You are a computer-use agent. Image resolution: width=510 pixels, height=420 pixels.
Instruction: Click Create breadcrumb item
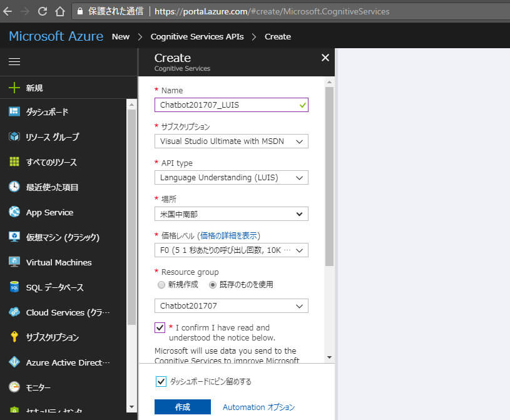point(278,37)
